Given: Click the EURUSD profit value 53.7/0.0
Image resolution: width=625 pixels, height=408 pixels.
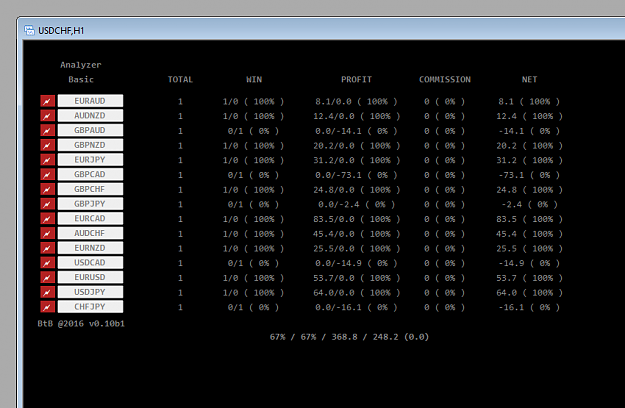Looking at the screenshot, I should click(334, 278).
